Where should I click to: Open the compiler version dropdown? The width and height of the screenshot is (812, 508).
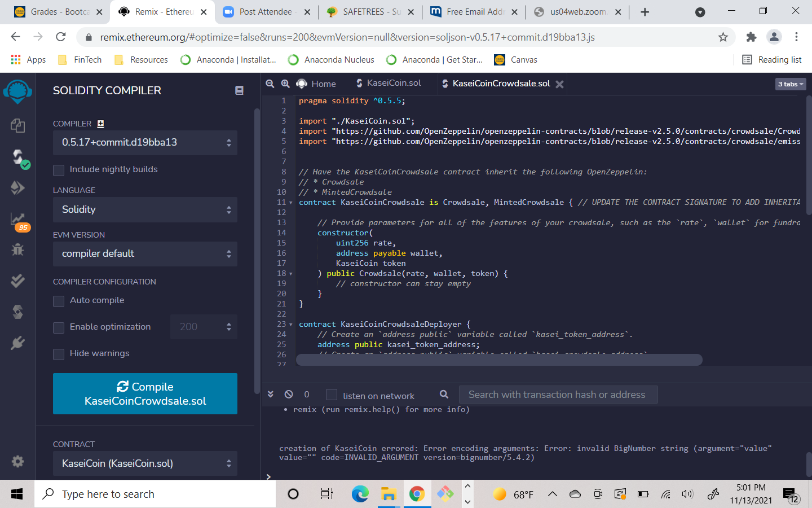(x=145, y=142)
